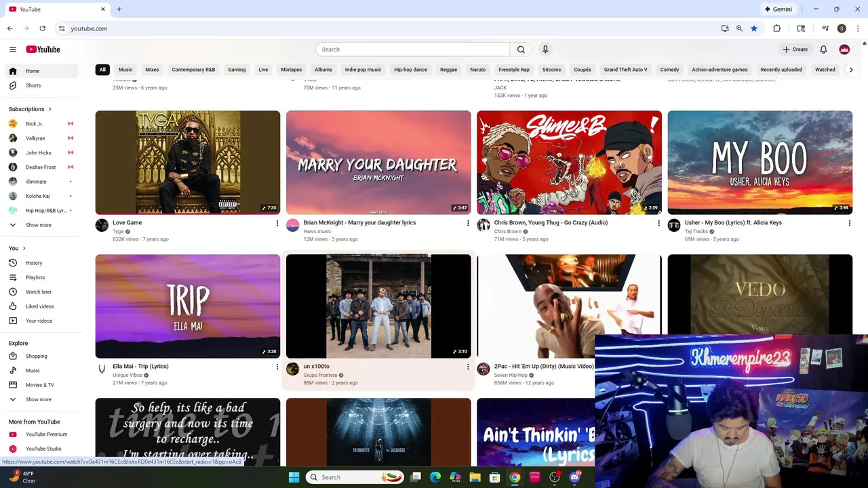Bookmark star in address bar
This screenshot has height=488, width=868.
coord(753,28)
